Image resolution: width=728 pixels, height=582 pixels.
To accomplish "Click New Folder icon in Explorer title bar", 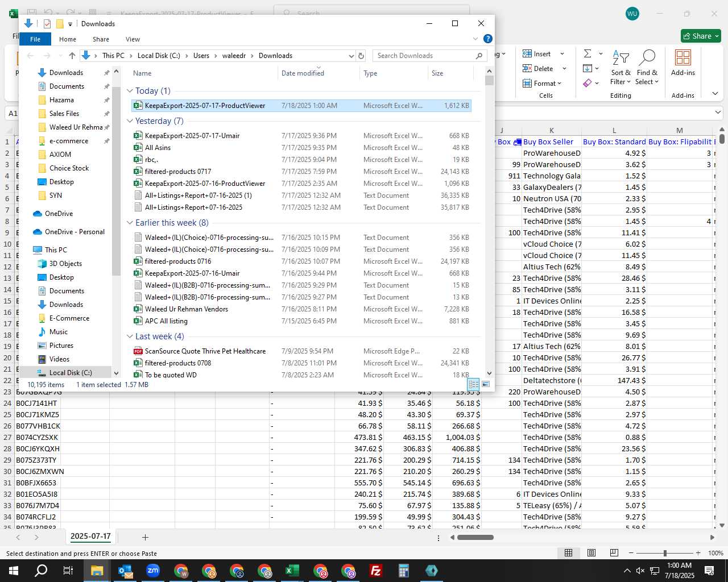I will [59, 24].
